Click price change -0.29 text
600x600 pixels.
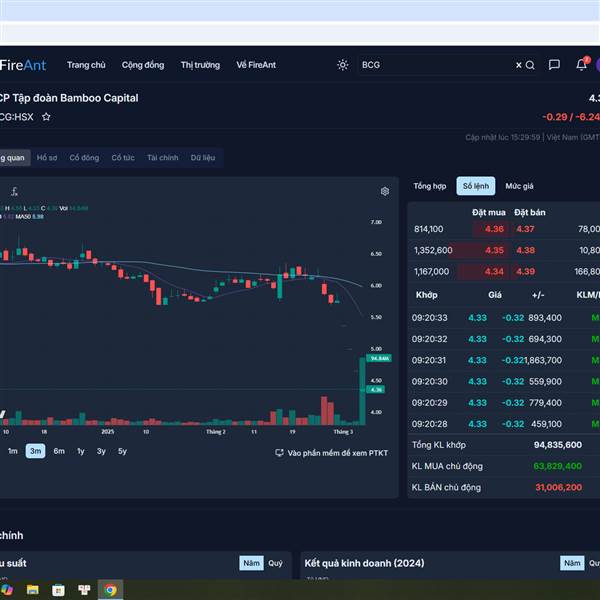tap(554, 117)
